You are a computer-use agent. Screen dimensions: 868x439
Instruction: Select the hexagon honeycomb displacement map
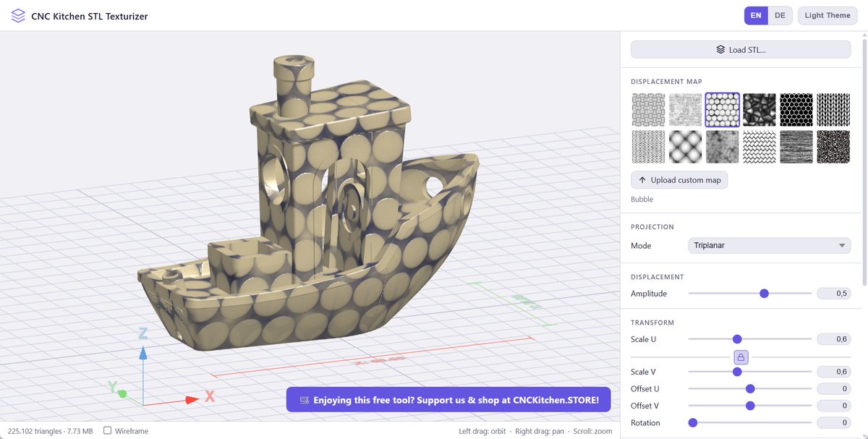(x=796, y=109)
